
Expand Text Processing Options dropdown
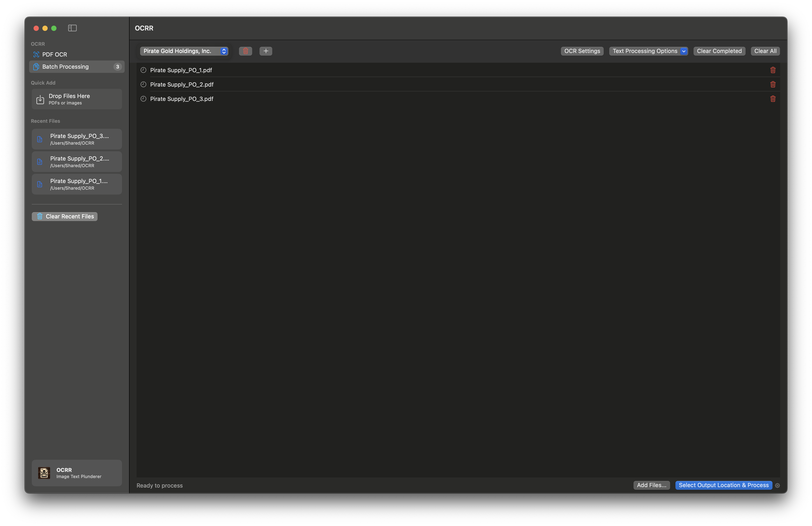tap(648, 51)
